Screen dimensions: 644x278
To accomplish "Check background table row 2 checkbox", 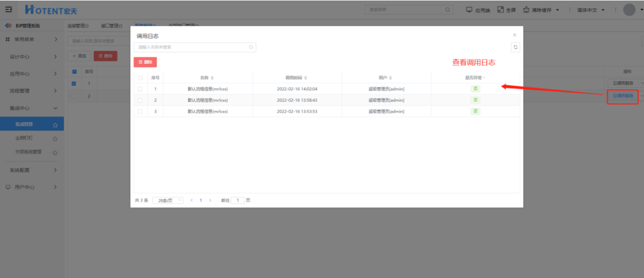I will [74, 96].
